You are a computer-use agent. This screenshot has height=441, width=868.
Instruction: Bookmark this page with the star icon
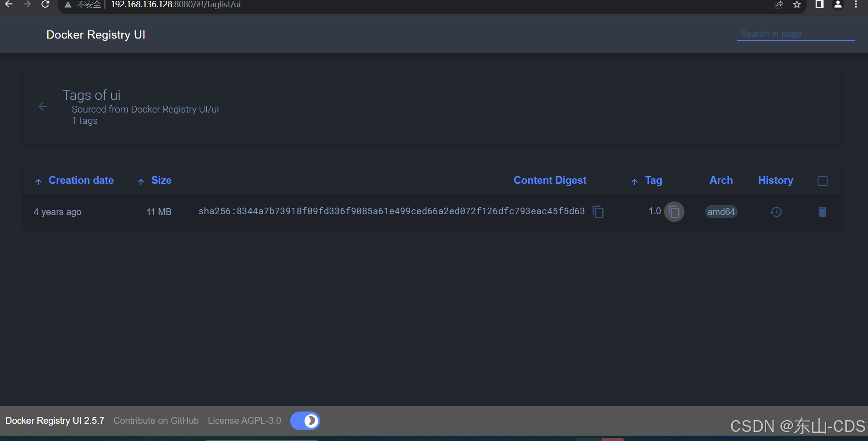(x=797, y=5)
